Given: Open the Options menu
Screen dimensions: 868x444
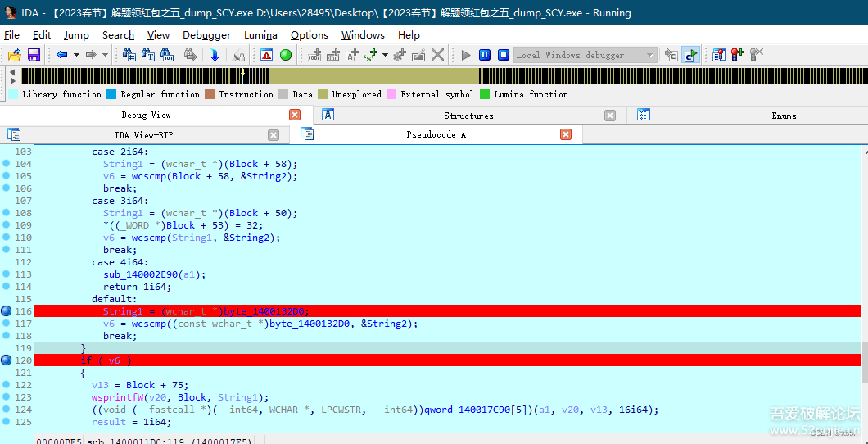Looking at the screenshot, I should pyautogui.click(x=310, y=35).
